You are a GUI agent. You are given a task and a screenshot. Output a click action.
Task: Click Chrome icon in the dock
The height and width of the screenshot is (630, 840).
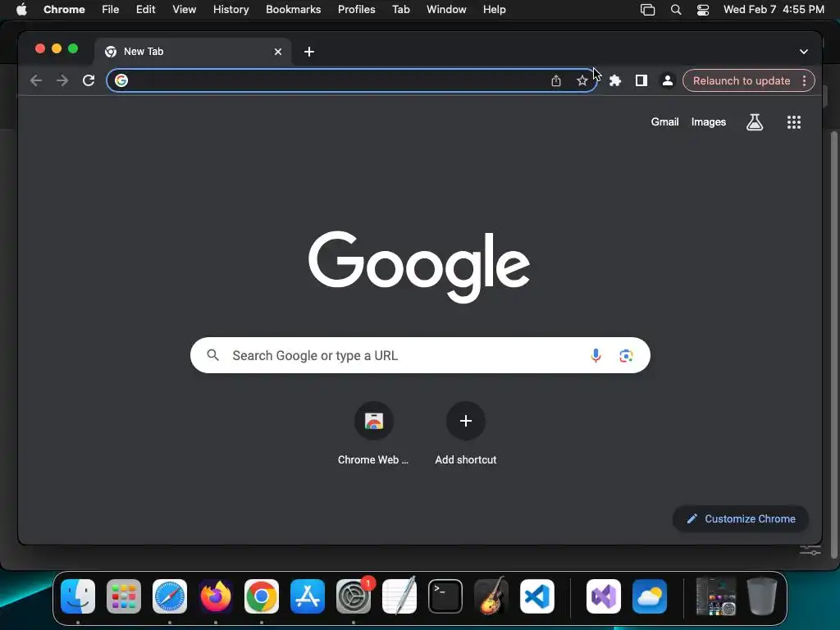pos(262,596)
